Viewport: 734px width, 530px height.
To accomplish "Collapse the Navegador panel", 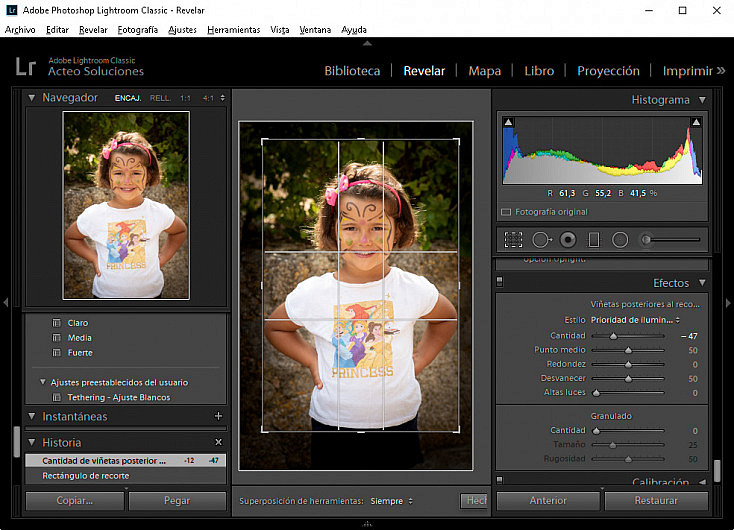I will 31,98.
